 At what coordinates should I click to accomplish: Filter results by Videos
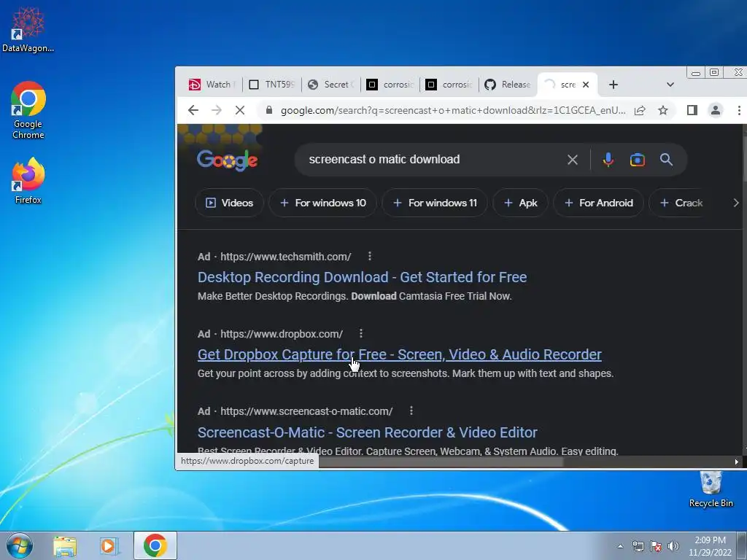pyautogui.click(x=229, y=203)
